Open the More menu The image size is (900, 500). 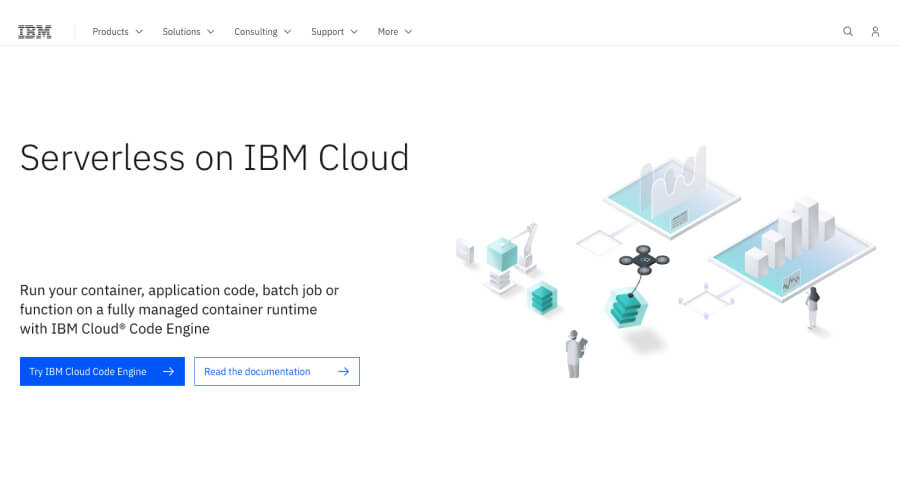395,32
